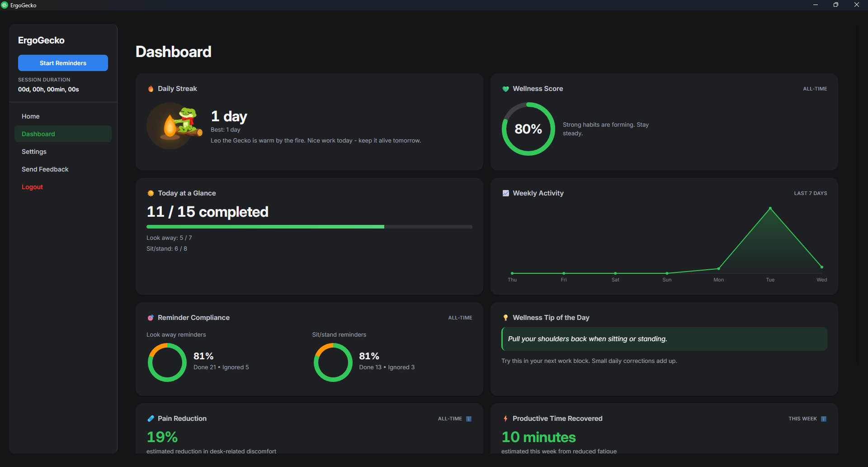The width and height of the screenshot is (868, 467).
Task: Click the sun icon beside Today at a Glance
Action: tap(150, 193)
